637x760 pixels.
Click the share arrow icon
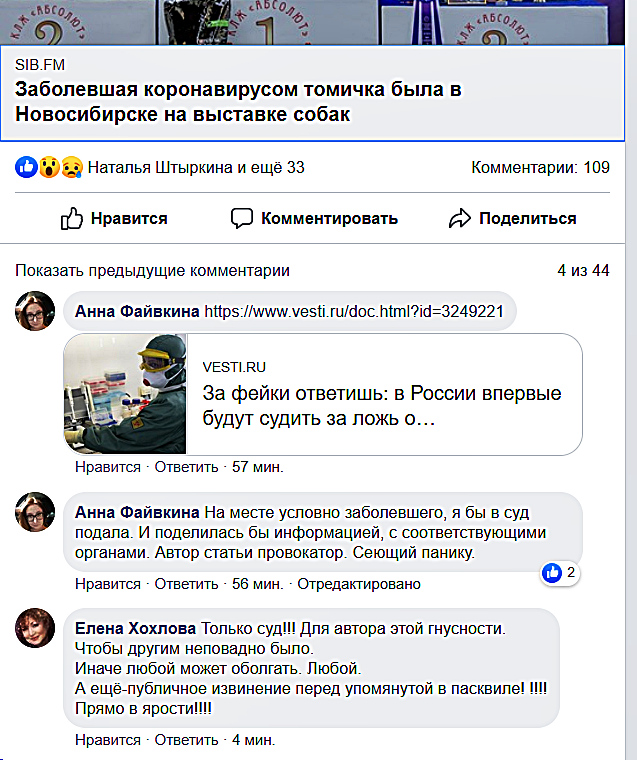(x=459, y=218)
